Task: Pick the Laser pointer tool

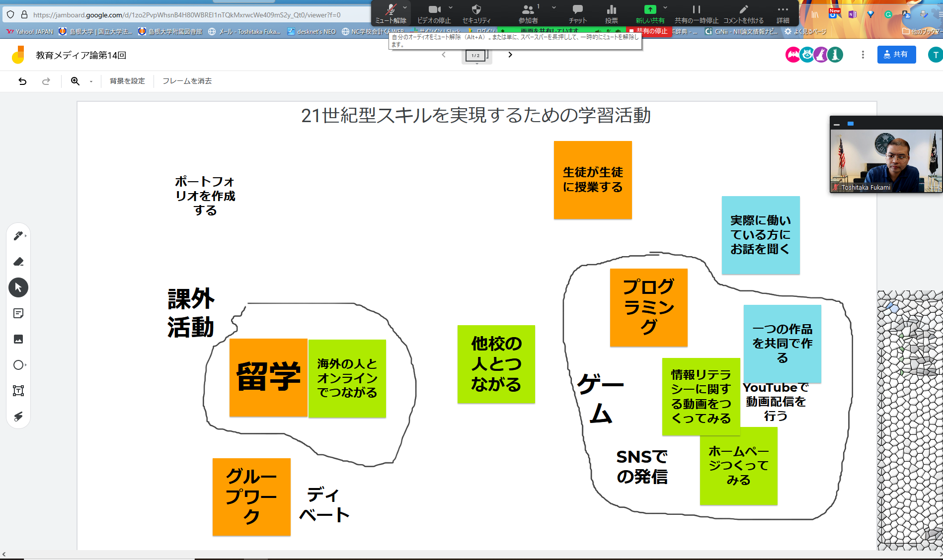Action: click(x=18, y=417)
